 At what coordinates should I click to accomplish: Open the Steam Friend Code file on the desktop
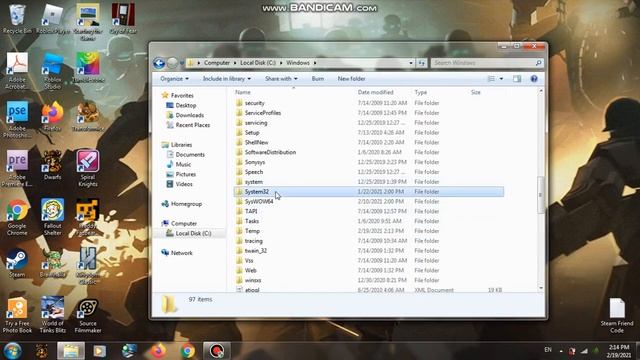(617, 315)
